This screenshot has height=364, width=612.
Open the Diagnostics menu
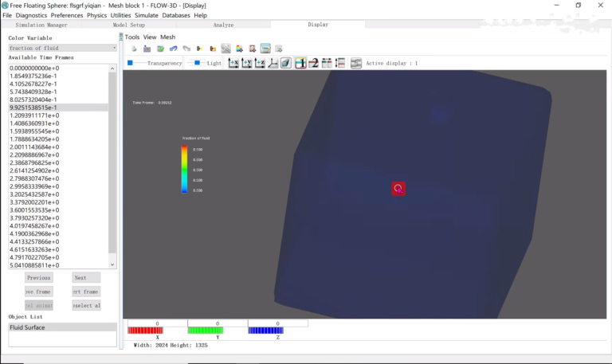pyautogui.click(x=31, y=15)
